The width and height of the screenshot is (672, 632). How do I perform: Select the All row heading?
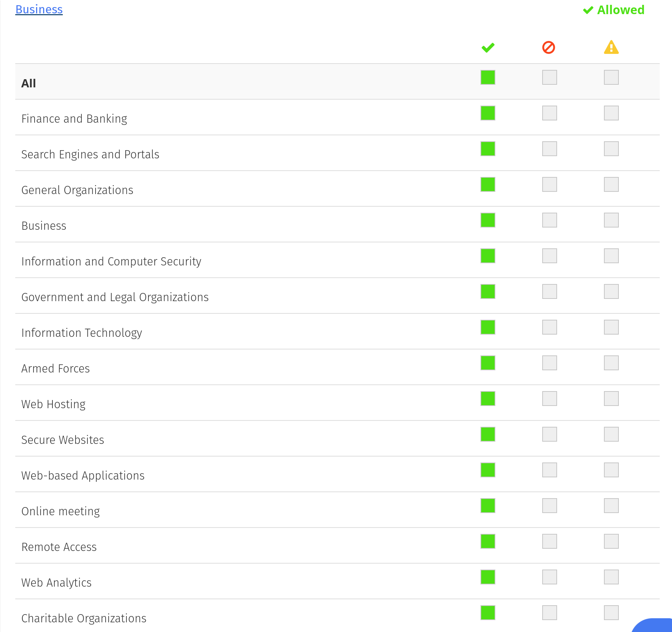[29, 83]
